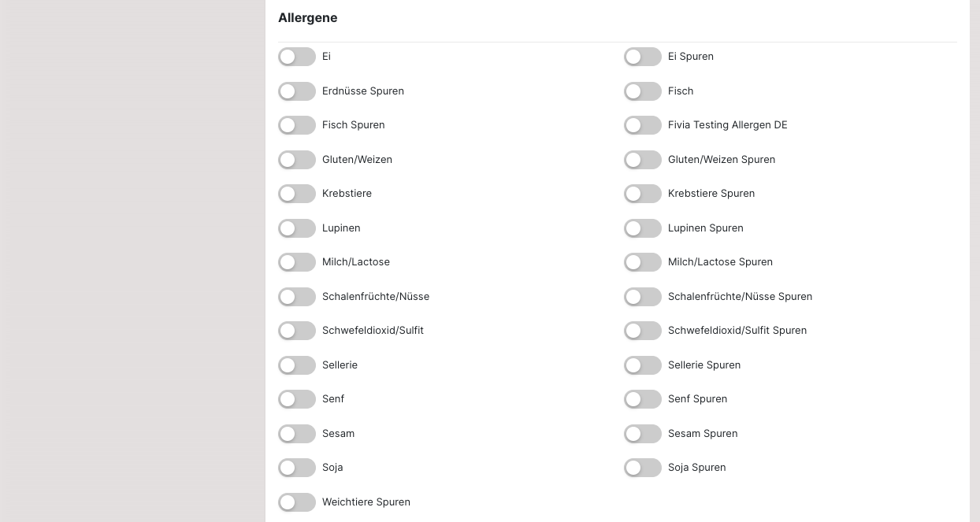The image size is (980, 522).
Task: Enable the Milch/Lactose toggle
Action: point(297,262)
